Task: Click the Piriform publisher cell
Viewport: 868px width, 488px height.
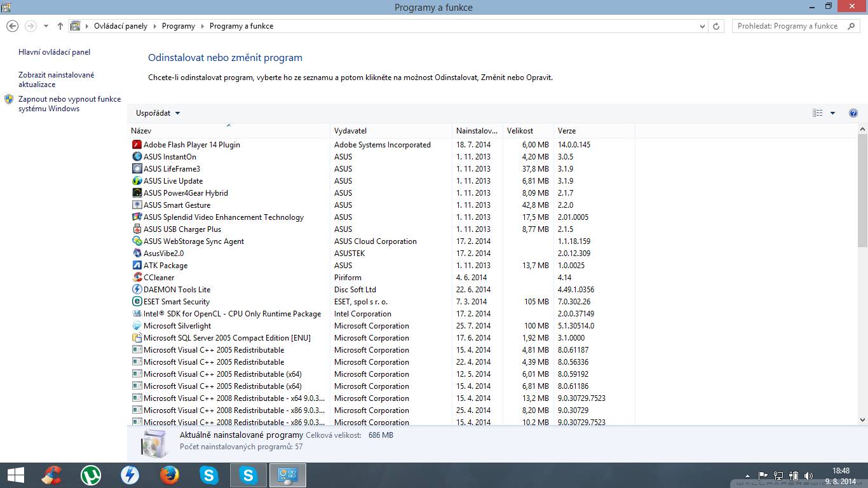Action: tap(348, 278)
